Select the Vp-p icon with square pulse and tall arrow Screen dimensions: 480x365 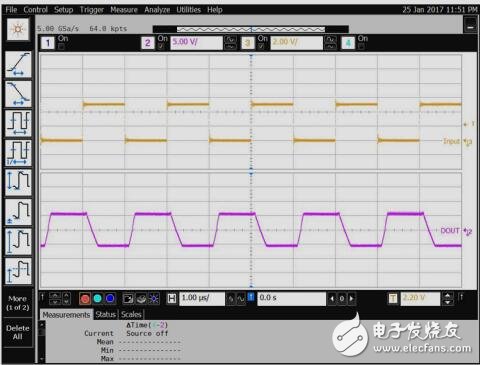[x=19, y=182]
